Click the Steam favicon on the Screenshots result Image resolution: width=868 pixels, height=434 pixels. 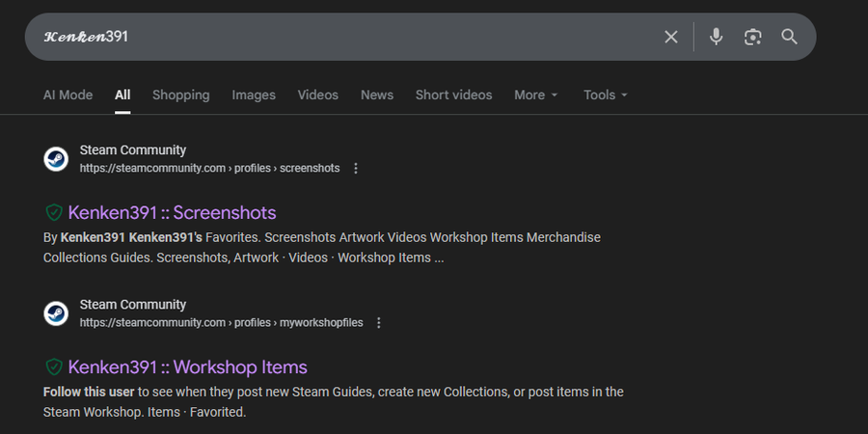tap(56, 159)
